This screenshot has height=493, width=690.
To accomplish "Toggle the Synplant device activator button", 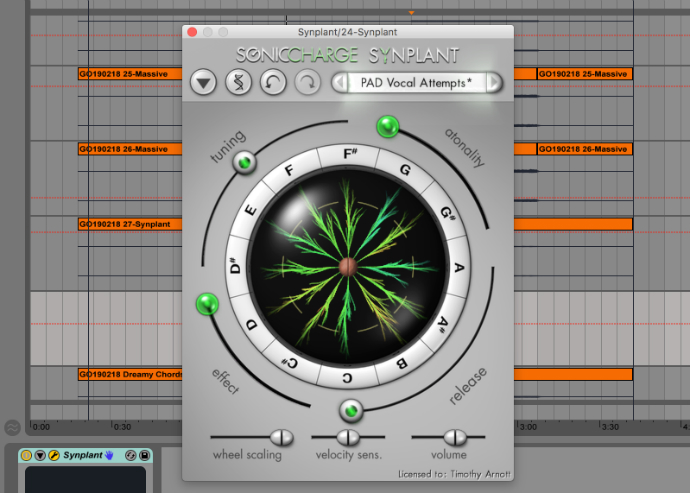I will pos(26,456).
